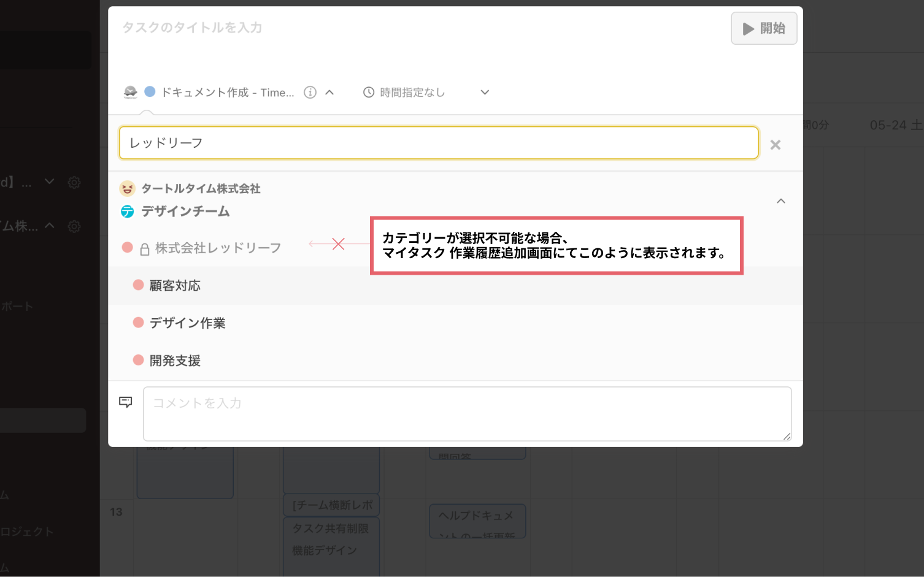924x577 pixels.
Task: Click the turtle workspace icon in task header
Action: (x=130, y=93)
